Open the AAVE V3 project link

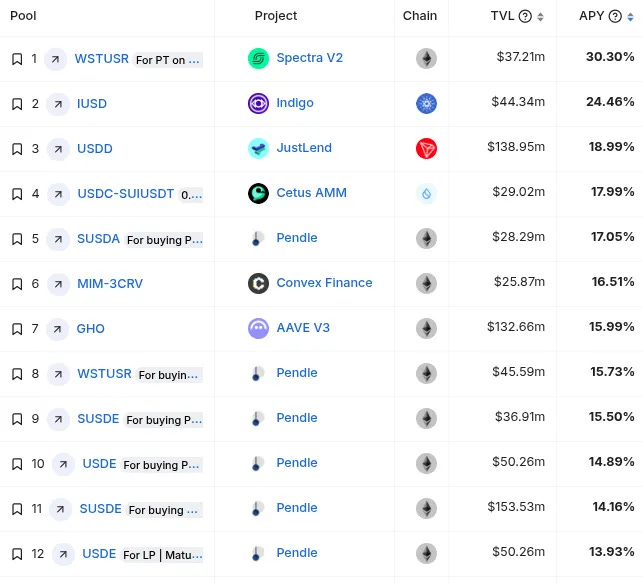click(x=303, y=328)
